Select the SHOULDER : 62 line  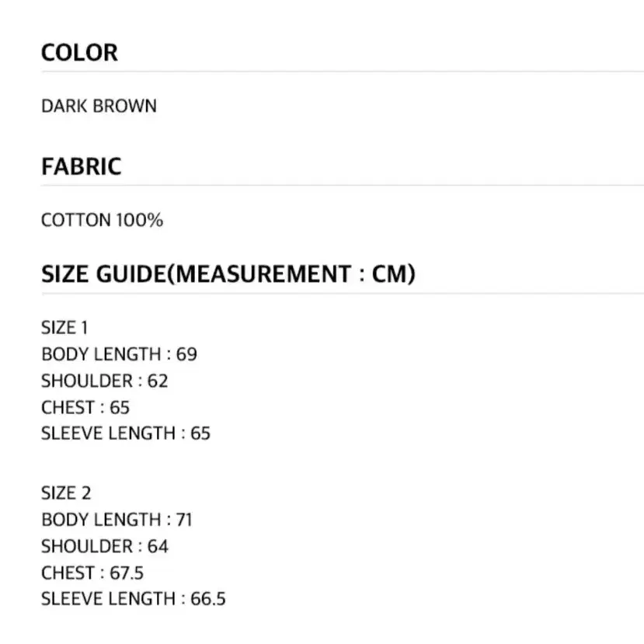pyautogui.click(x=105, y=381)
